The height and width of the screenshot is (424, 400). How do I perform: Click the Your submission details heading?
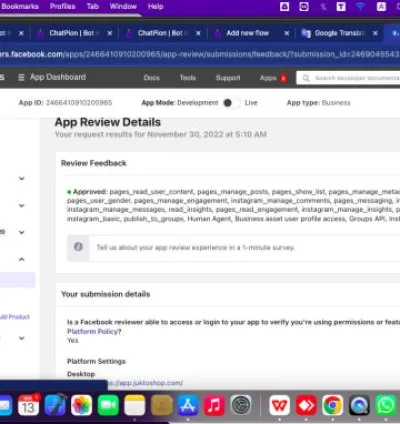pyautogui.click(x=105, y=294)
